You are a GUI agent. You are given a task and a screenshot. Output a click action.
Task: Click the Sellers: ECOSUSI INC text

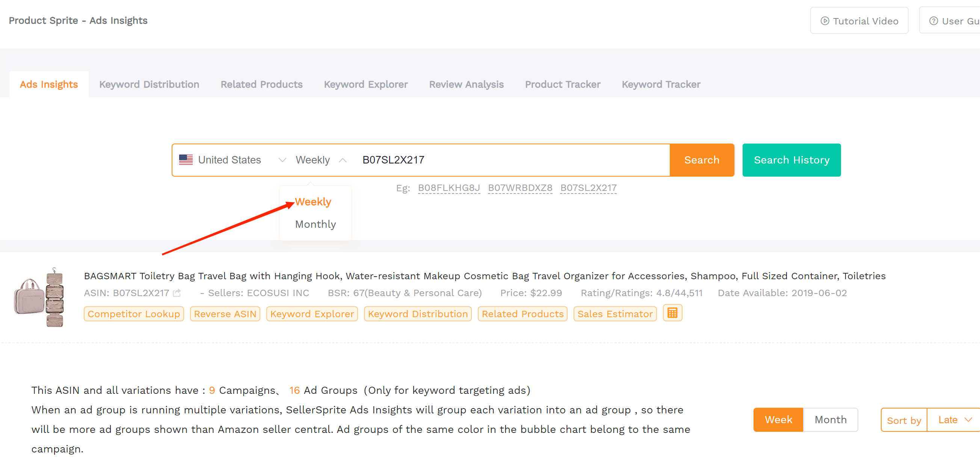[258, 293]
